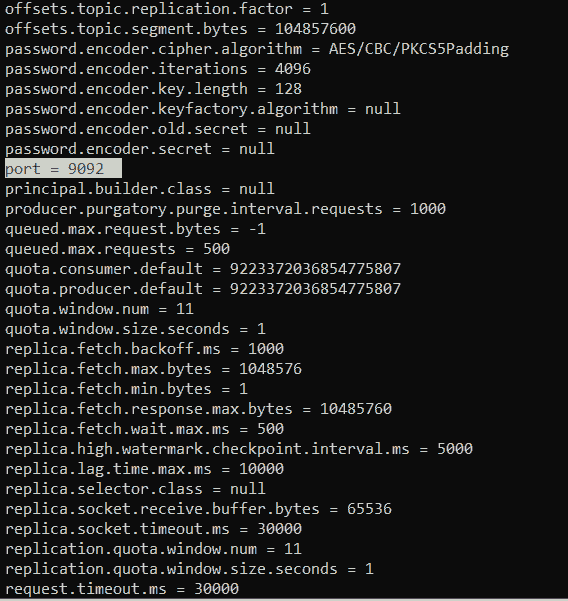The image size is (568, 601).
Task: Click the producer.purgatory.purge.interval.requests line
Action: pyautogui.click(x=225, y=209)
